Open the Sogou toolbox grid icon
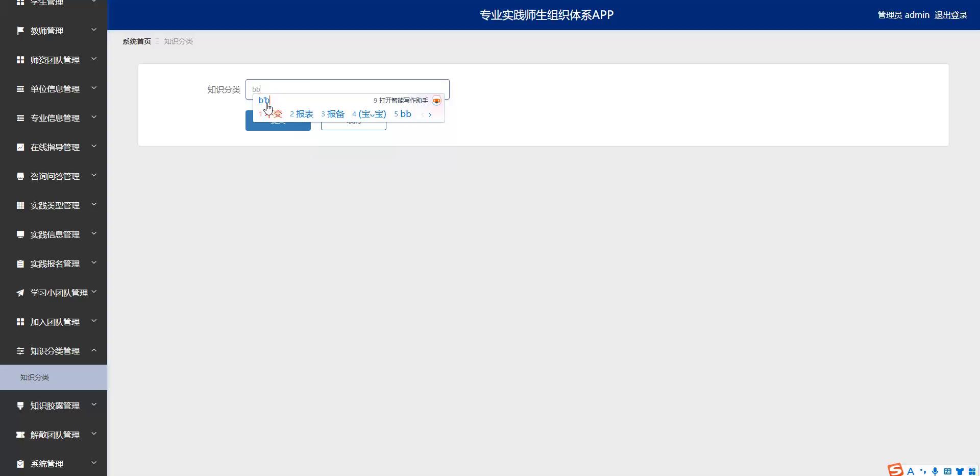The image size is (980, 476). [972, 471]
